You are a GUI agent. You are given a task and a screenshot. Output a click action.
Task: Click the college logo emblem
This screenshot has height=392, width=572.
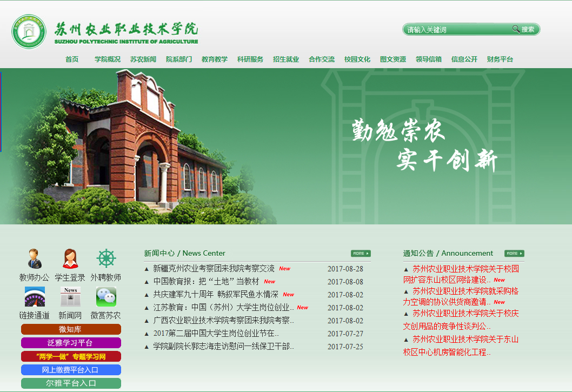tap(29, 32)
